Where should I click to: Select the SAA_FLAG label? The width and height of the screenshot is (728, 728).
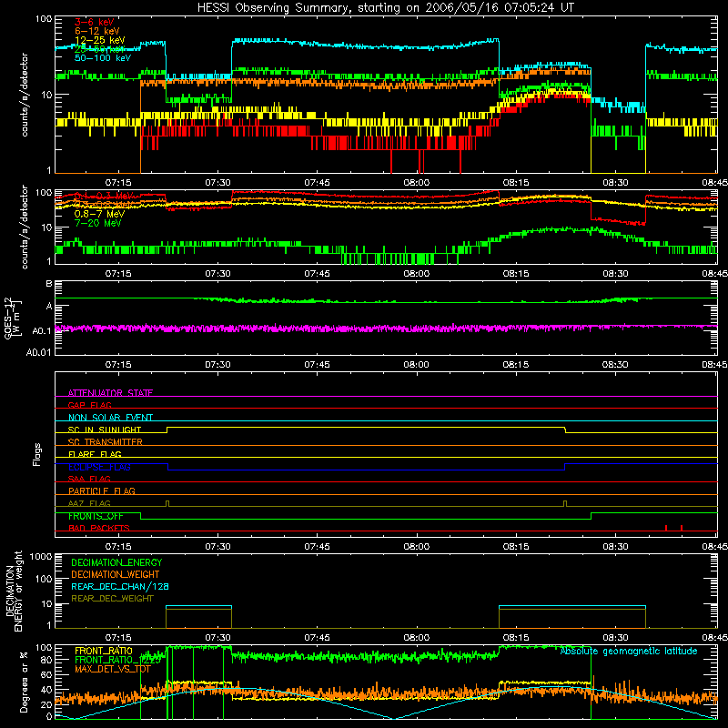[89, 479]
